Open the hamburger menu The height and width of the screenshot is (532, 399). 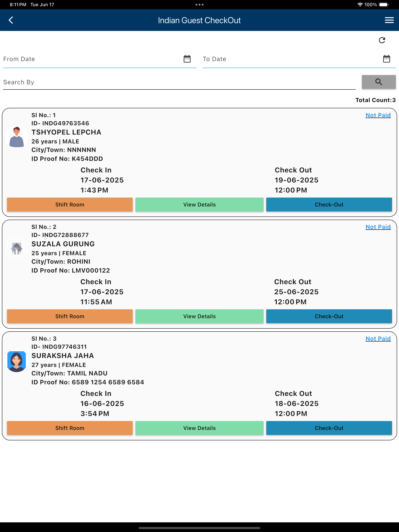[389, 20]
